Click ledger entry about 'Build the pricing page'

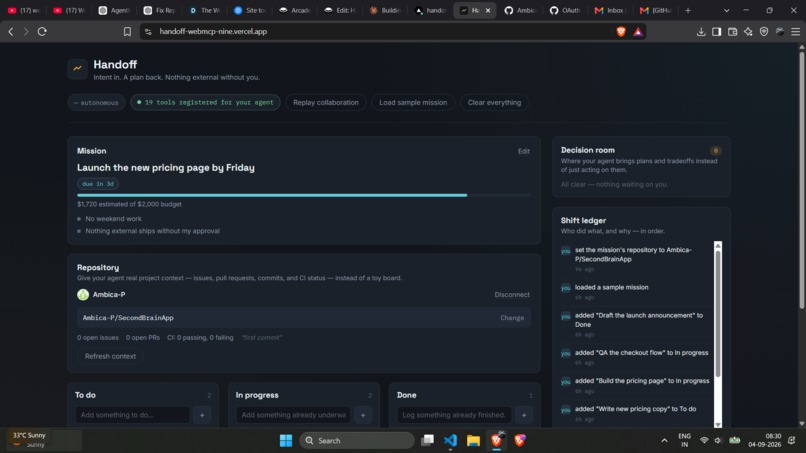coord(642,381)
